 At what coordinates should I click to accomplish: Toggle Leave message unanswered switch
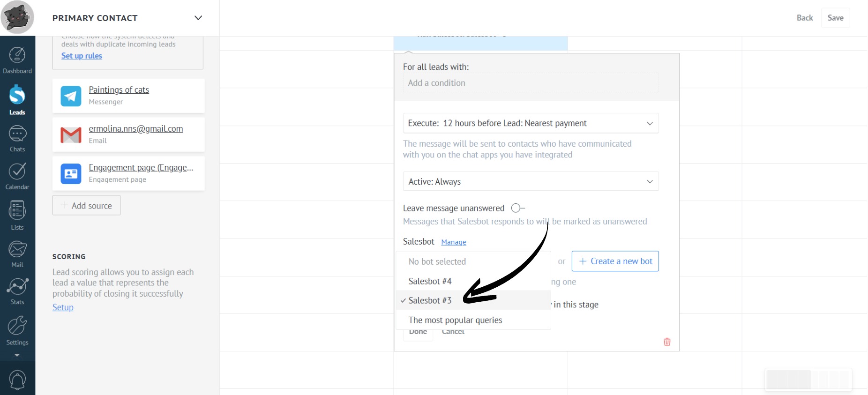pos(517,208)
